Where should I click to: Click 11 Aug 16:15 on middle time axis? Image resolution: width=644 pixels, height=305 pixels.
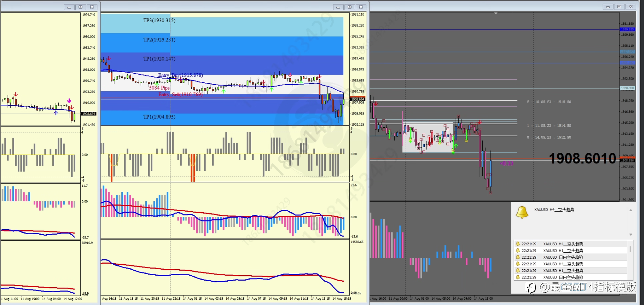(109, 299)
